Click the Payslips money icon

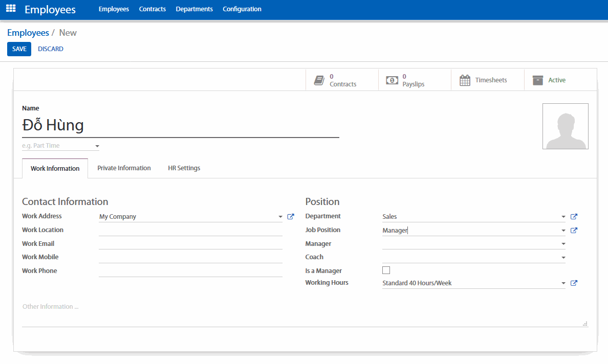click(x=392, y=80)
